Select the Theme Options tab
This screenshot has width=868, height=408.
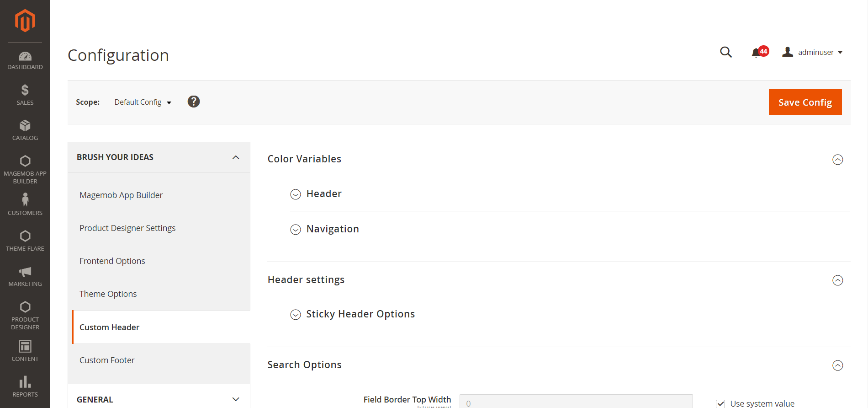[108, 294]
